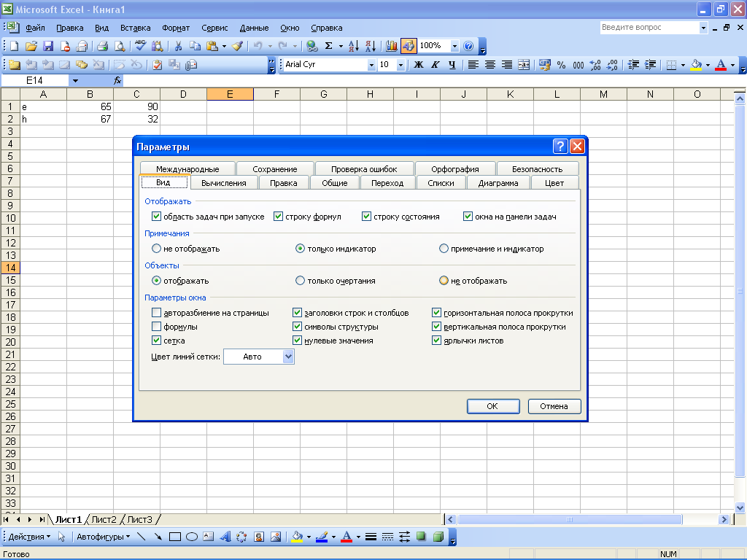The width and height of the screenshot is (747, 560).
Task: Enable 'авторазбиение на страницы' checkbox
Action: 156,313
